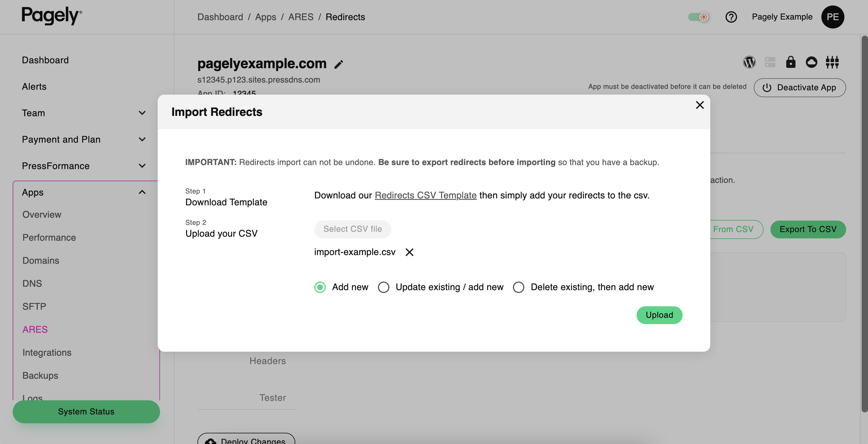The width and height of the screenshot is (868, 444).
Task: Click the server stack icon
Action: [x=770, y=62]
